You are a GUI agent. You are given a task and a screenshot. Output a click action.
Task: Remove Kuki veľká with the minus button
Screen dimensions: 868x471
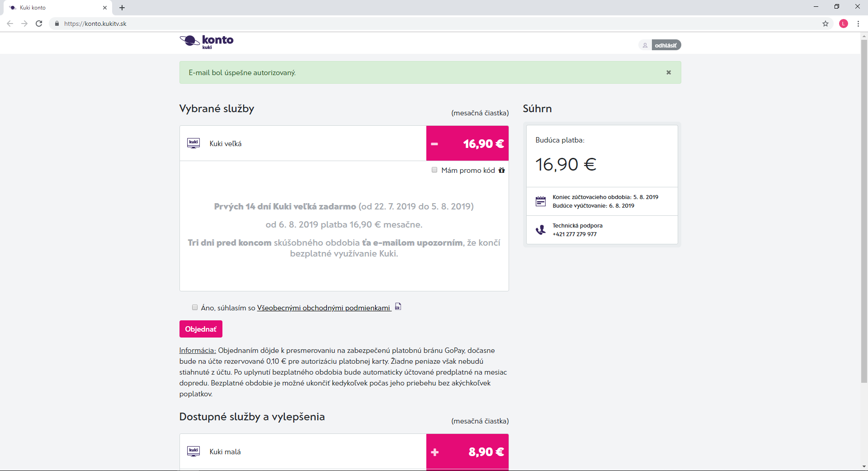click(x=434, y=144)
